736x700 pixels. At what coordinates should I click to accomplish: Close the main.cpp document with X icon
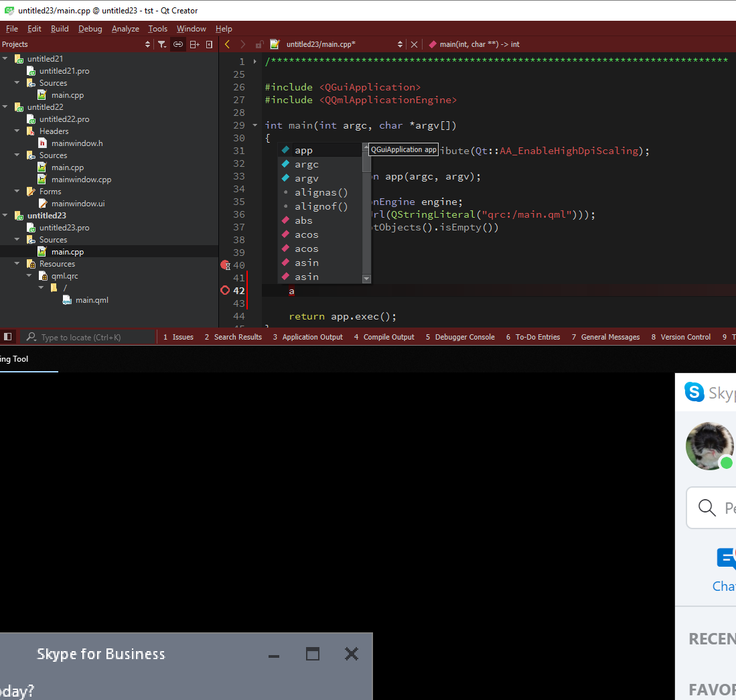[x=414, y=44]
